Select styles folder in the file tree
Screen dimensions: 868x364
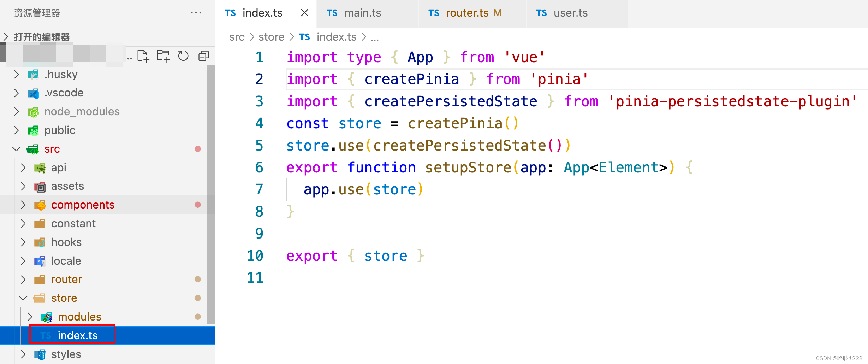pos(66,354)
